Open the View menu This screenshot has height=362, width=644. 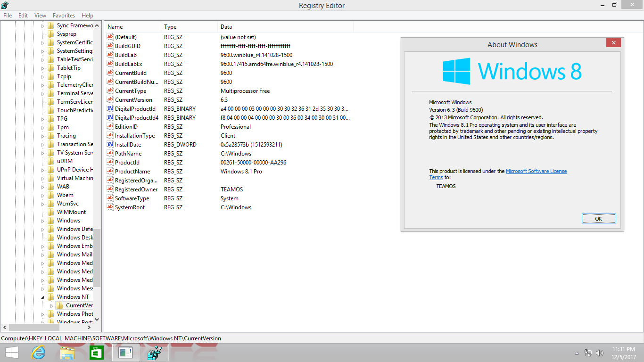click(41, 16)
